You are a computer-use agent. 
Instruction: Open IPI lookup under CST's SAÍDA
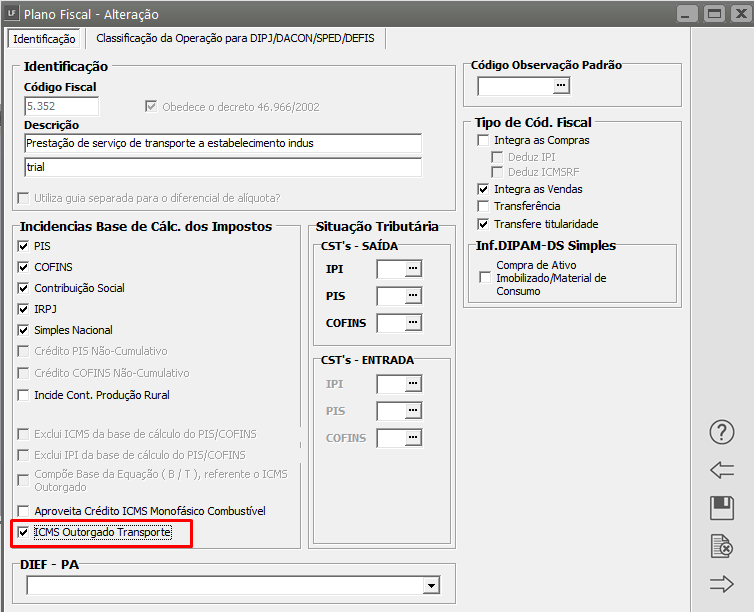(x=412, y=269)
